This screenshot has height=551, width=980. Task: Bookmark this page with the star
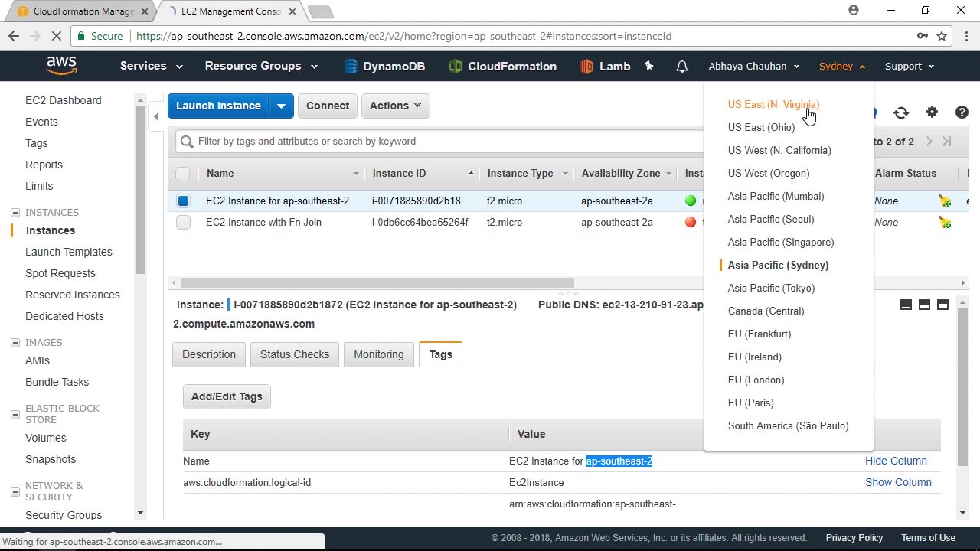(x=942, y=36)
